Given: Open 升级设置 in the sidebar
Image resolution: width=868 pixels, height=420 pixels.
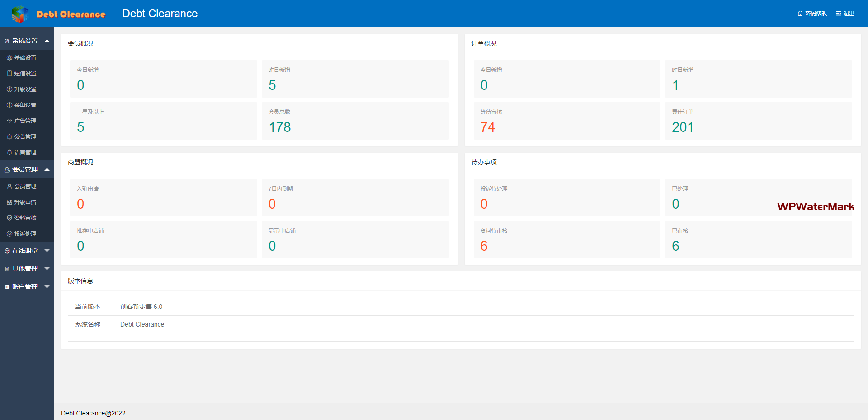Looking at the screenshot, I should [25, 89].
